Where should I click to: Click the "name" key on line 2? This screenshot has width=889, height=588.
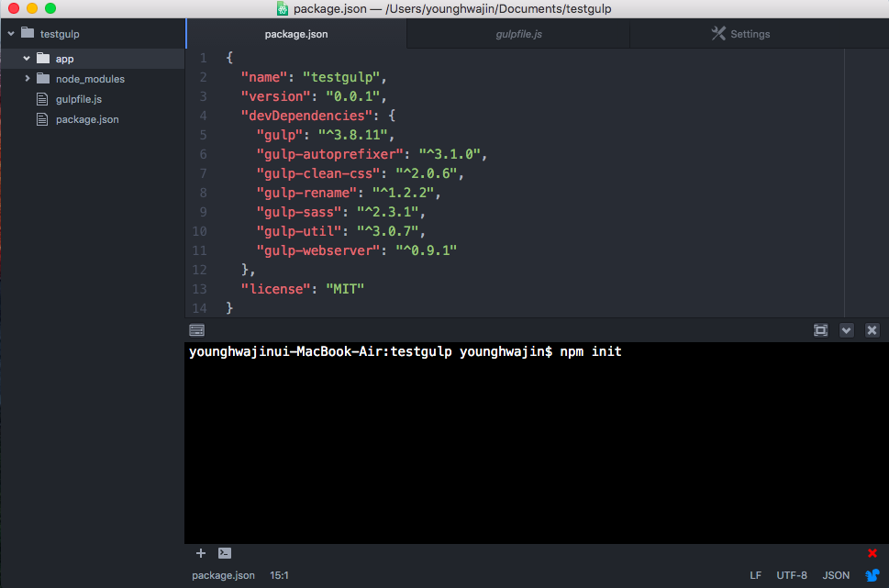tap(264, 77)
